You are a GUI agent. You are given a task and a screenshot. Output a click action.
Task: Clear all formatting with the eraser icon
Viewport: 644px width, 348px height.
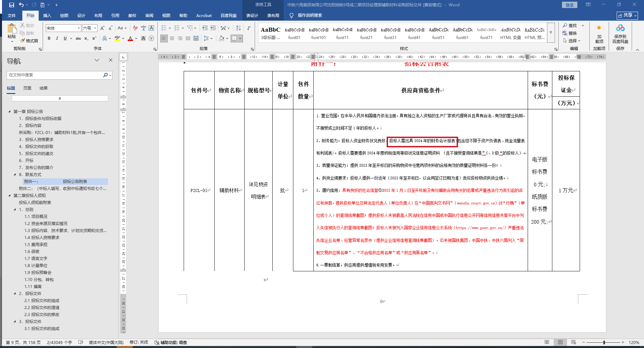[x=135, y=28]
